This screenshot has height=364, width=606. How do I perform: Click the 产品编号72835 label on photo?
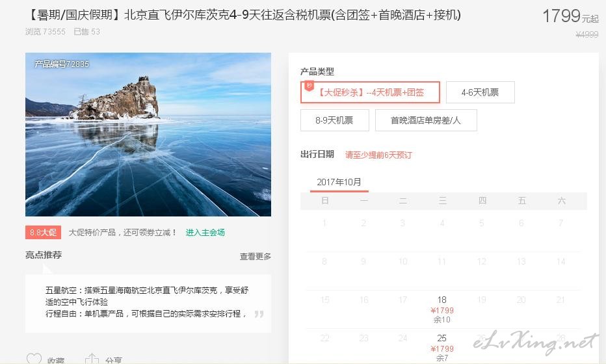pyautogui.click(x=62, y=64)
